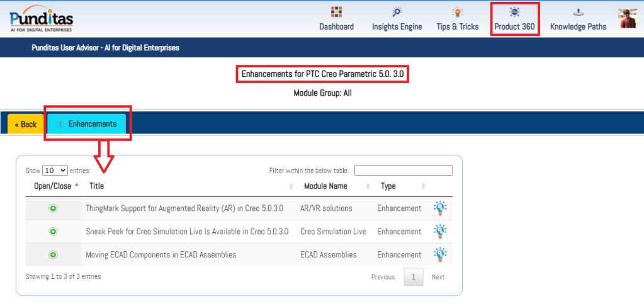Select the Enhancements tab
The height and width of the screenshot is (304, 644).
87,124
